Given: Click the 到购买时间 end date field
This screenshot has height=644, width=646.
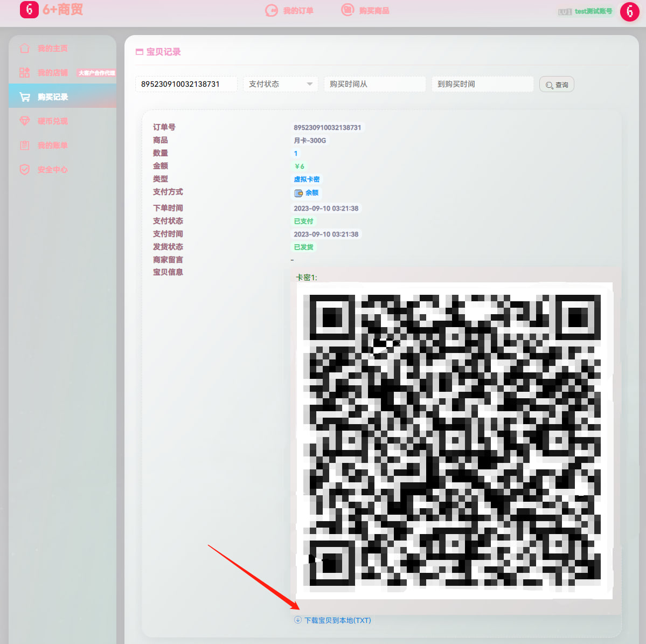Looking at the screenshot, I should (482, 84).
